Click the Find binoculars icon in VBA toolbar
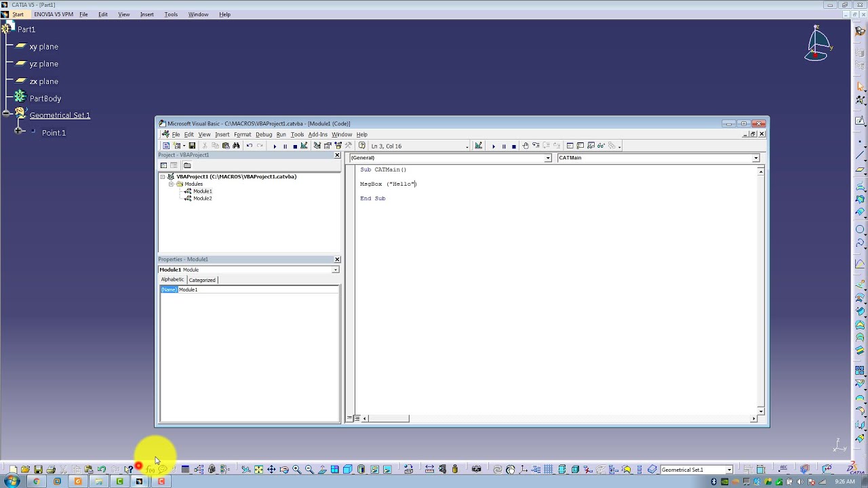The width and height of the screenshot is (868, 488). [236, 146]
